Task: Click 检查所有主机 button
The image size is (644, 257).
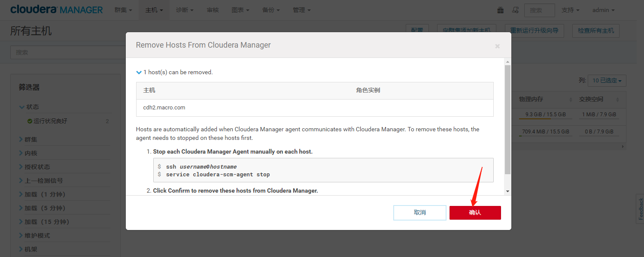Action: click(596, 30)
